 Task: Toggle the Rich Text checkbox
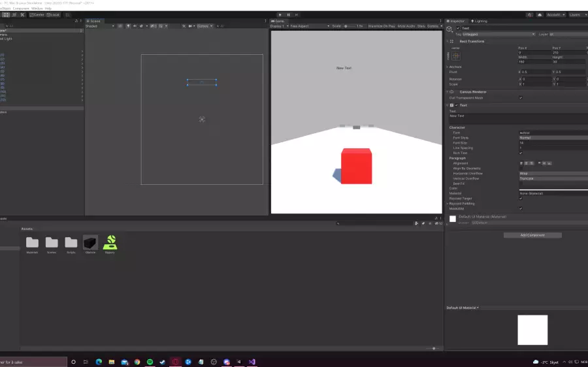click(x=521, y=153)
